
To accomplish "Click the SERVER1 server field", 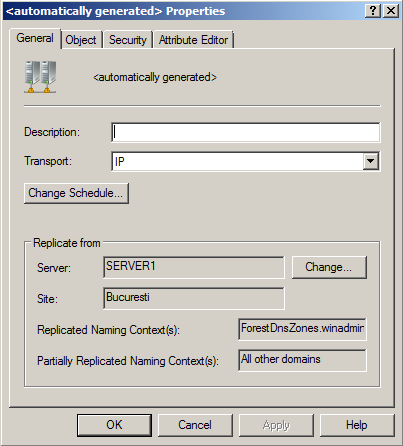I will [194, 267].
